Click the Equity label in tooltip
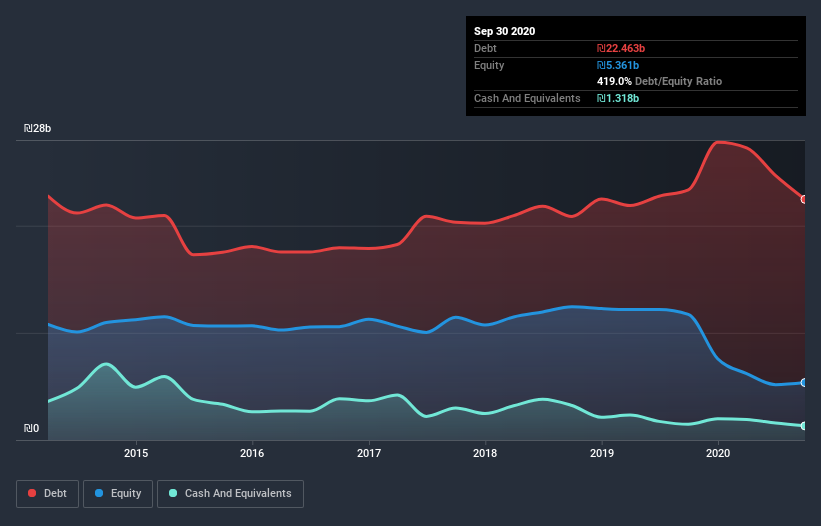821x526 pixels. pyautogui.click(x=489, y=65)
